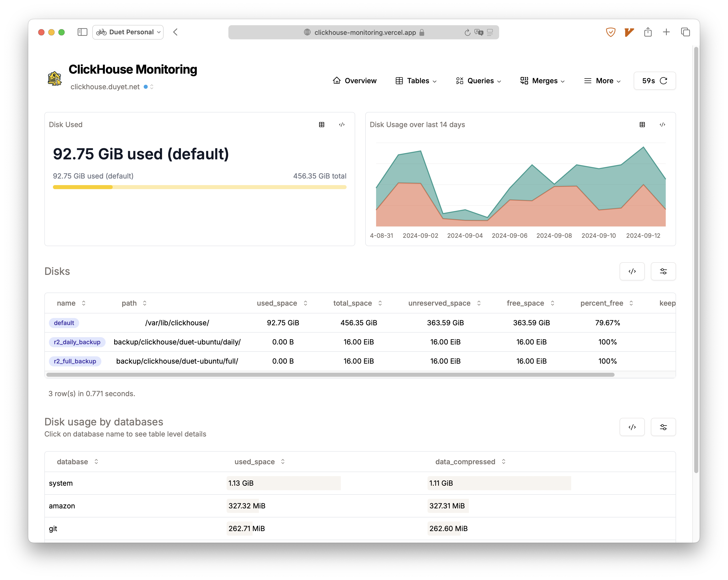Click the default disk name badge
728x580 pixels.
coord(64,323)
